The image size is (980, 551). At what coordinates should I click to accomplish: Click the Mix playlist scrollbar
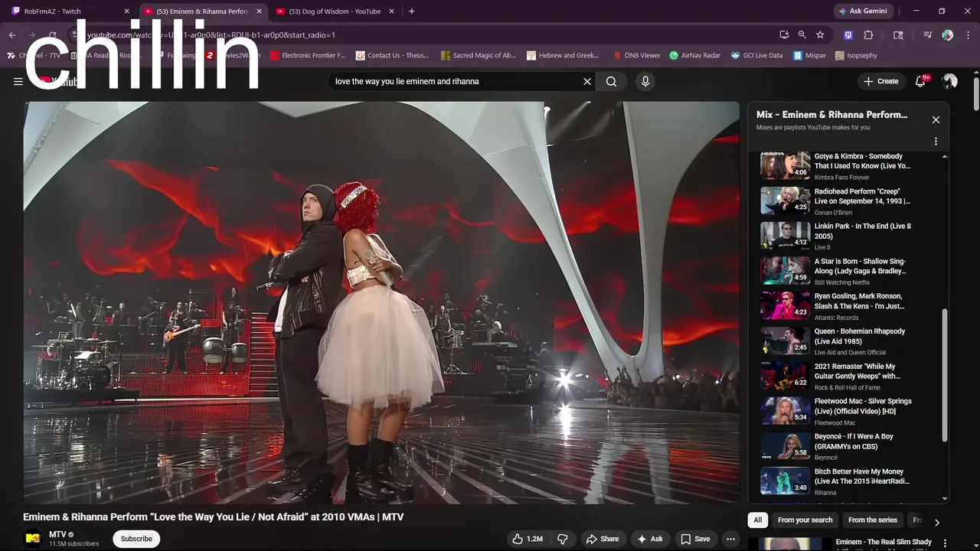coord(944,375)
